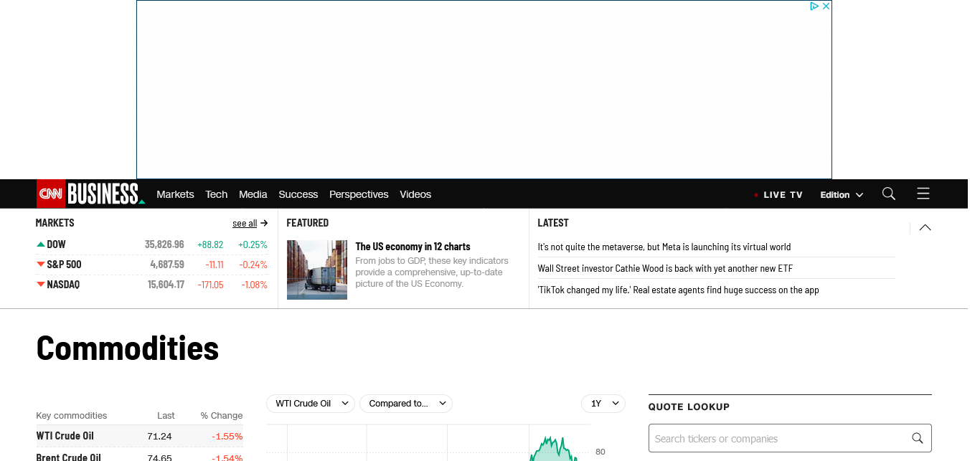Click the AdChoices triangle icon
Image resolution: width=980 pixels, height=461 pixels.
click(x=814, y=6)
